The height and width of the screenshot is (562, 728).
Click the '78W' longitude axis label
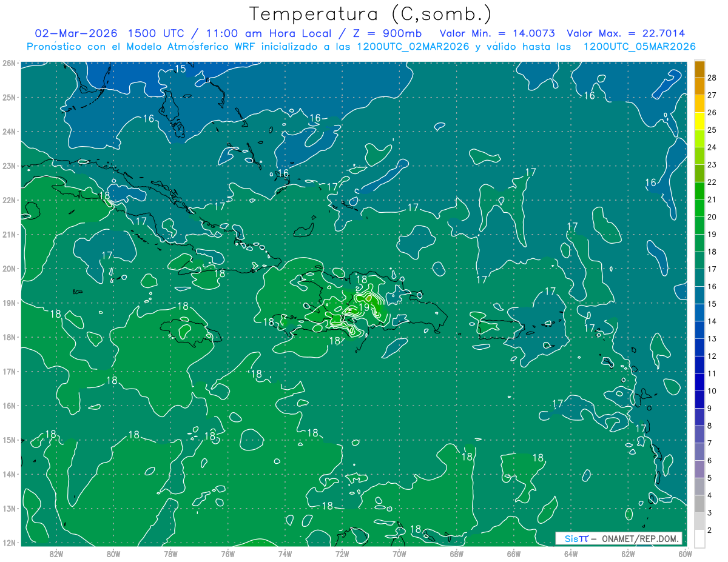(x=170, y=554)
